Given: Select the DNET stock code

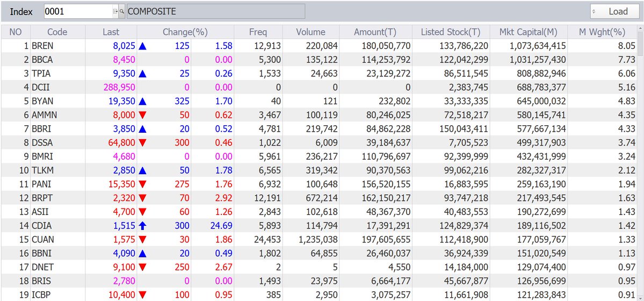Looking at the screenshot, I should [42, 267].
